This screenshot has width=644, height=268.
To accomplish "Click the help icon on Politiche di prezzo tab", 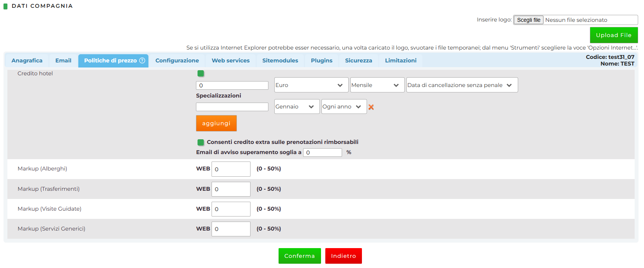I will point(142,60).
